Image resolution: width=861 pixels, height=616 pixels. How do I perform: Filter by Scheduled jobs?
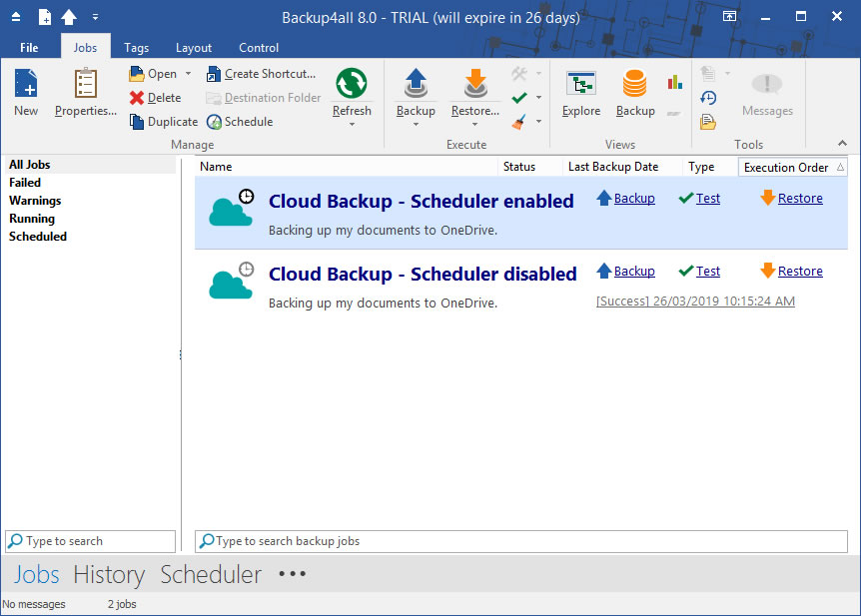[91, 237]
